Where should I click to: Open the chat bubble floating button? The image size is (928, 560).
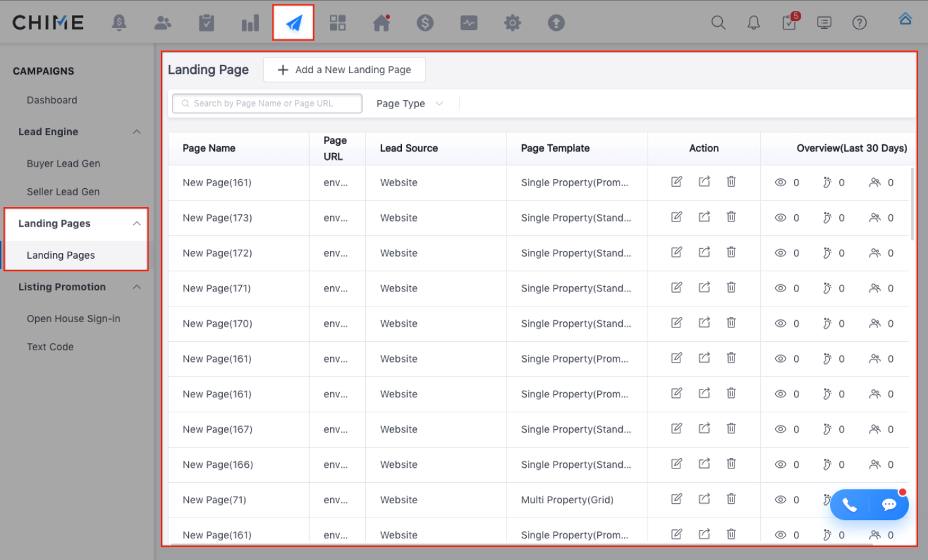[x=889, y=504]
